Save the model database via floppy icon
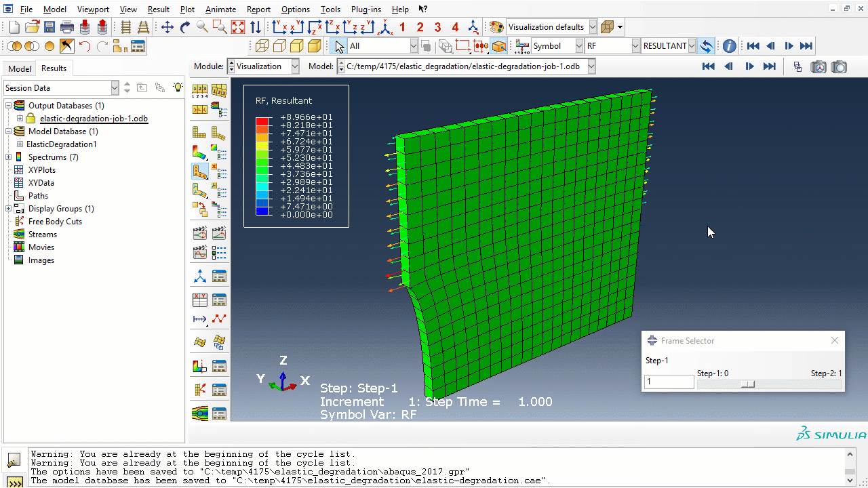Image resolution: width=868 pixels, height=488 pixels. point(50,27)
